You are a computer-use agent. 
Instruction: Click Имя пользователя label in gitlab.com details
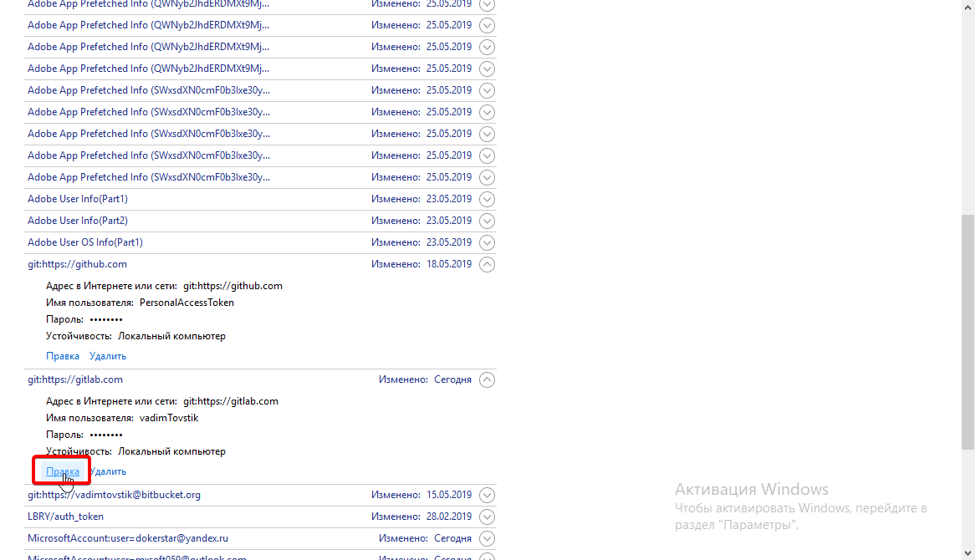coord(89,418)
